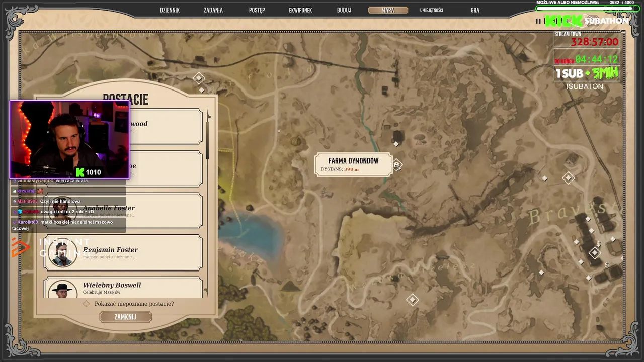Close the Postacie panel with Zamknij
644x362 pixels.
coord(125,317)
